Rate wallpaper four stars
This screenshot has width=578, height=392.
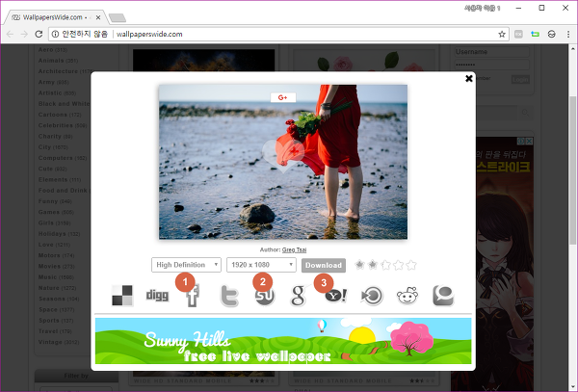click(x=399, y=265)
